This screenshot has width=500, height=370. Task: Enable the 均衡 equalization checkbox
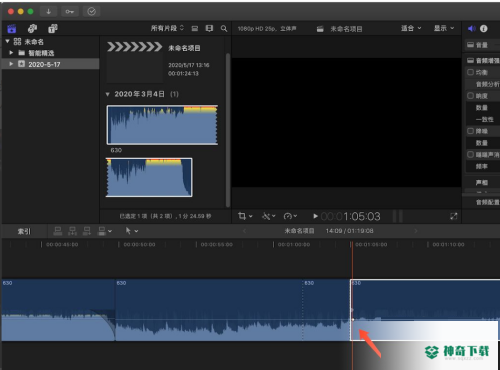[470, 72]
